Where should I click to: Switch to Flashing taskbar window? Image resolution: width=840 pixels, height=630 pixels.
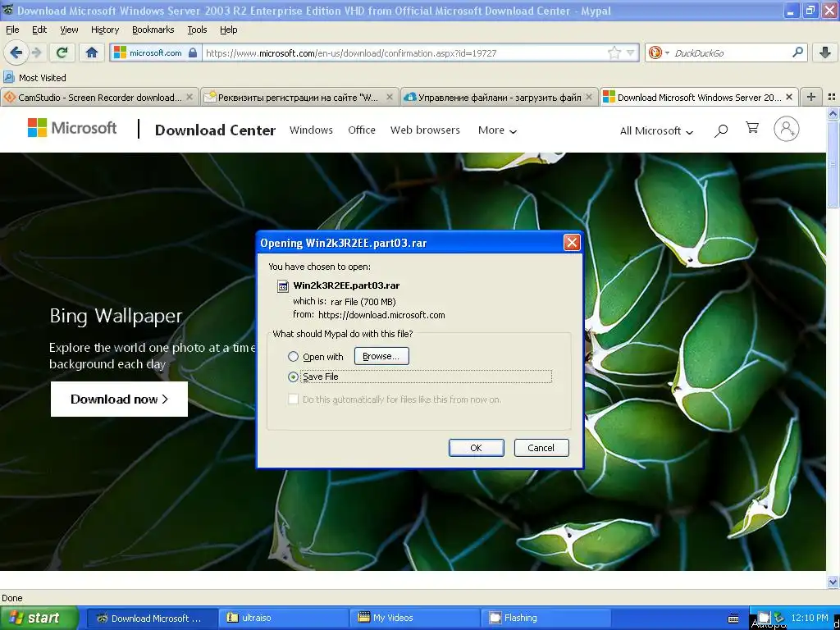[x=546, y=618]
